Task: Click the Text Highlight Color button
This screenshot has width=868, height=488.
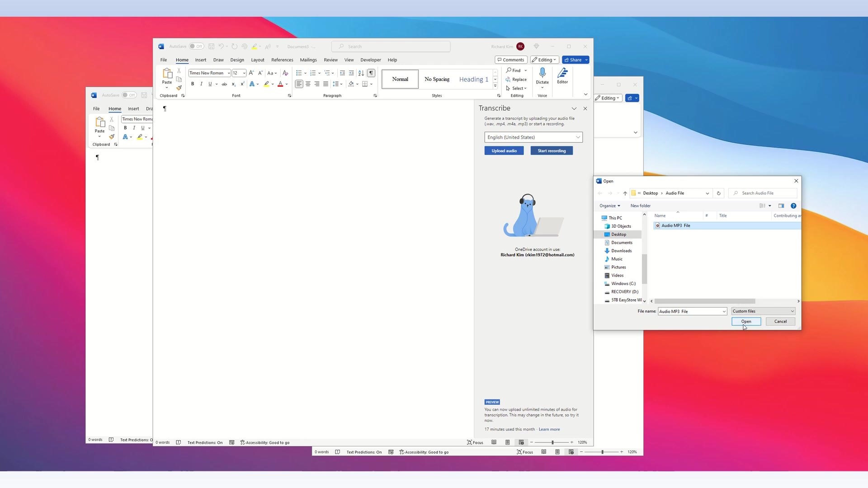Action: click(267, 84)
